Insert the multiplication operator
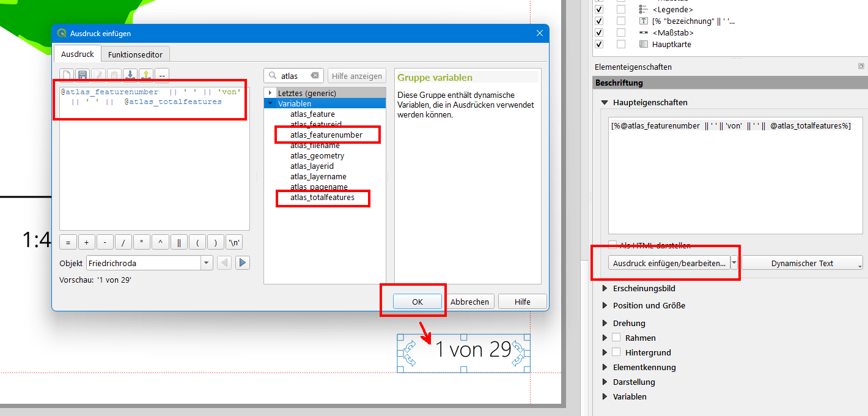The width and height of the screenshot is (868, 416). pyautogui.click(x=141, y=242)
